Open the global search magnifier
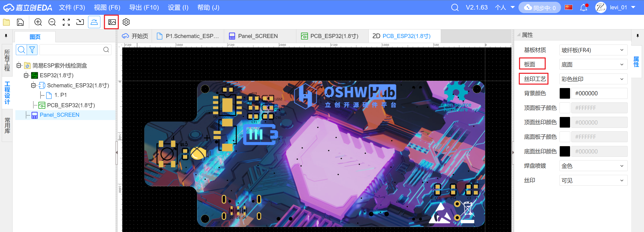 (455, 8)
